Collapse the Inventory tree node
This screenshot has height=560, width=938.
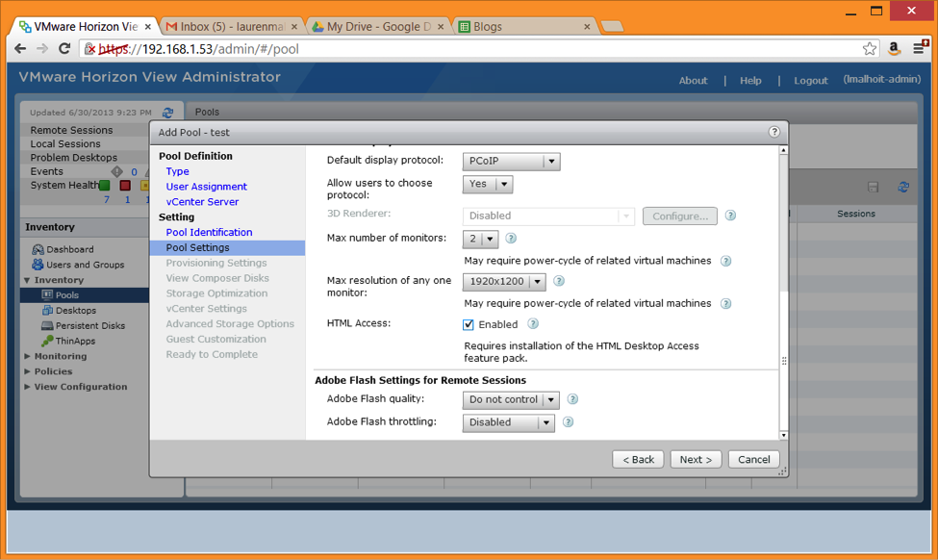point(27,280)
